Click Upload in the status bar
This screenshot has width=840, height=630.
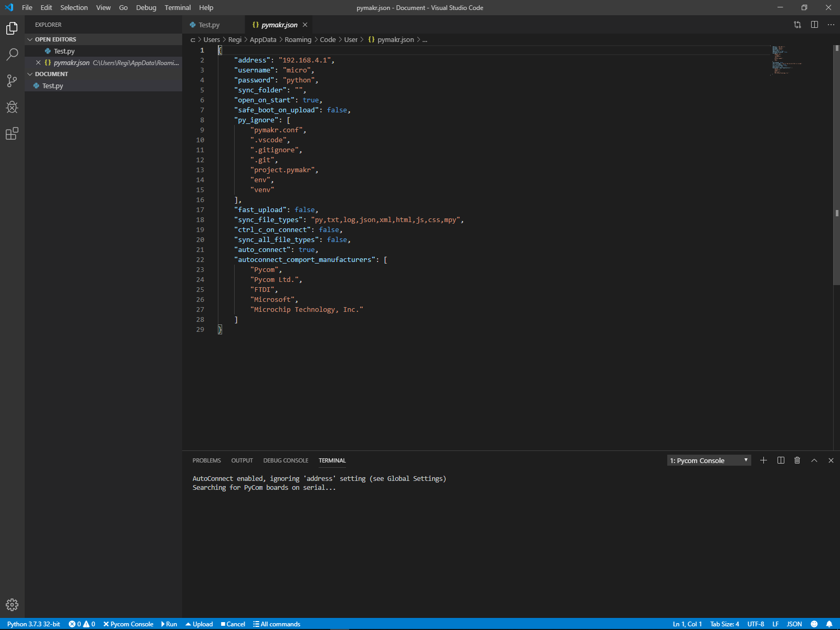(x=199, y=624)
